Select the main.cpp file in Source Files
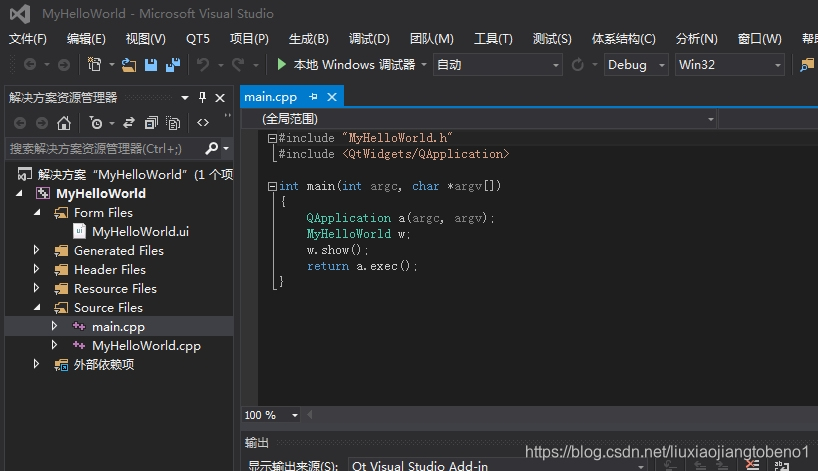The width and height of the screenshot is (818, 471). click(x=118, y=327)
